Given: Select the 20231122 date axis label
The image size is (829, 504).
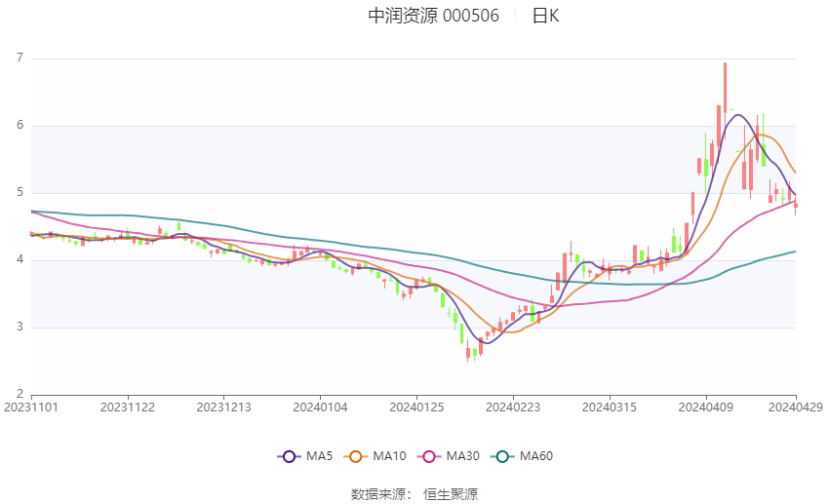Looking at the screenshot, I should pyautogui.click(x=128, y=407).
